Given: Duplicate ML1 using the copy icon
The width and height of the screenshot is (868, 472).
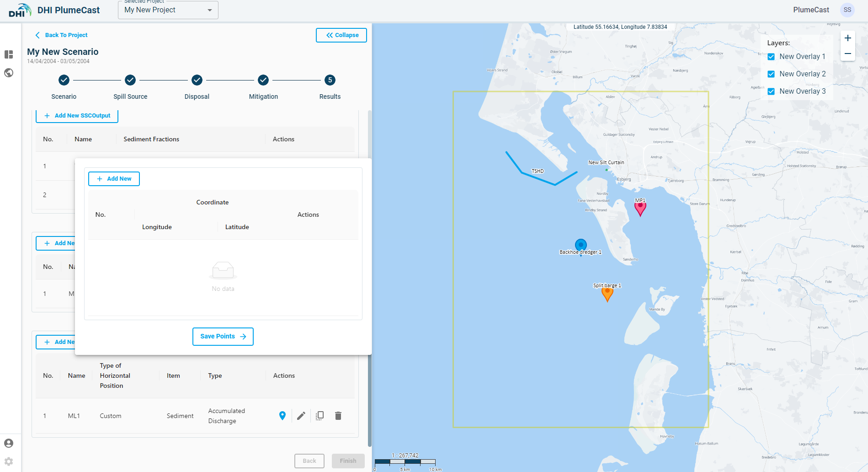Looking at the screenshot, I should point(320,416).
